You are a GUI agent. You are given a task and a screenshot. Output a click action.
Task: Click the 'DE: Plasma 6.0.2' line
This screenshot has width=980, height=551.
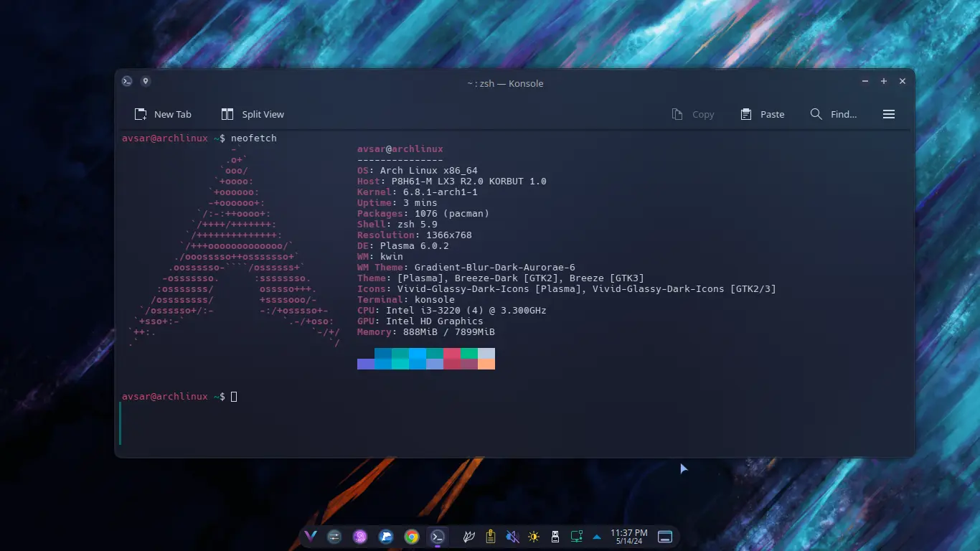click(x=403, y=246)
